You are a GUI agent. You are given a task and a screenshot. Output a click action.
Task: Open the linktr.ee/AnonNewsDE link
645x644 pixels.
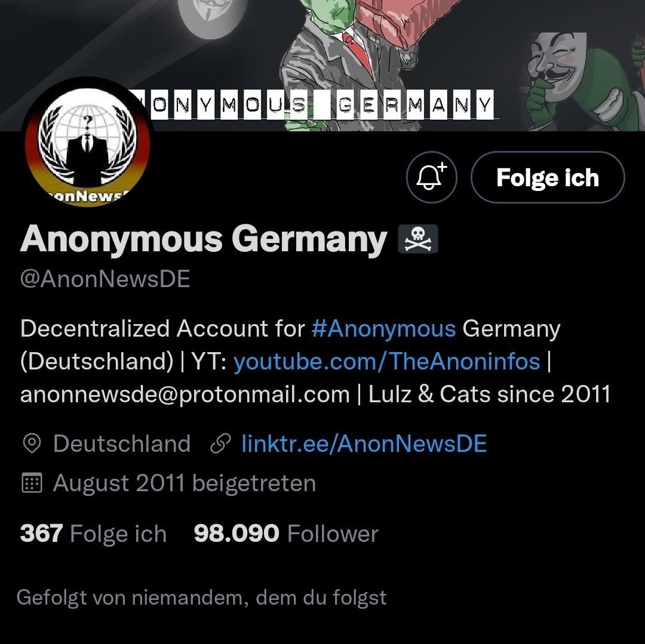(364, 443)
